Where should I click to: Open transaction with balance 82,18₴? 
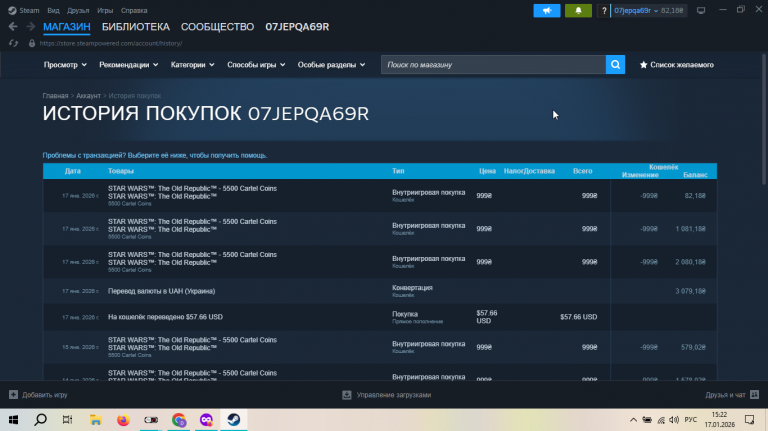click(380, 195)
